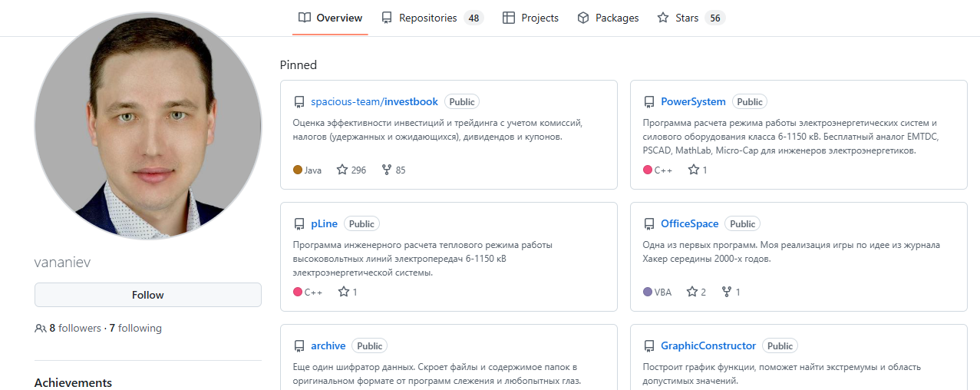Click repo icon beside investbook

click(x=299, y=102)
